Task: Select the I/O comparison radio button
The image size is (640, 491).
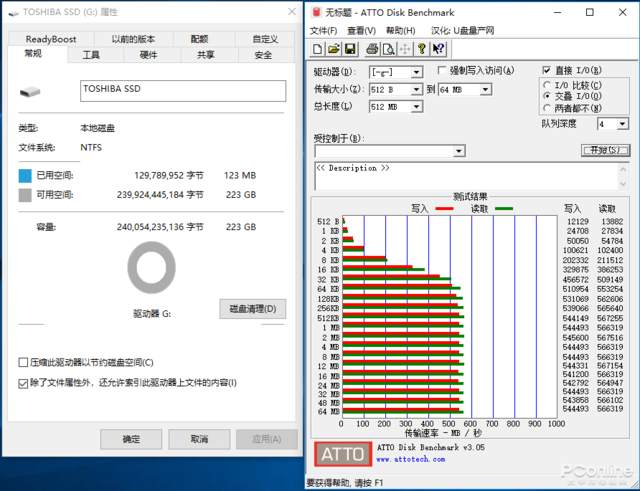Action: (x=547, y=85)
